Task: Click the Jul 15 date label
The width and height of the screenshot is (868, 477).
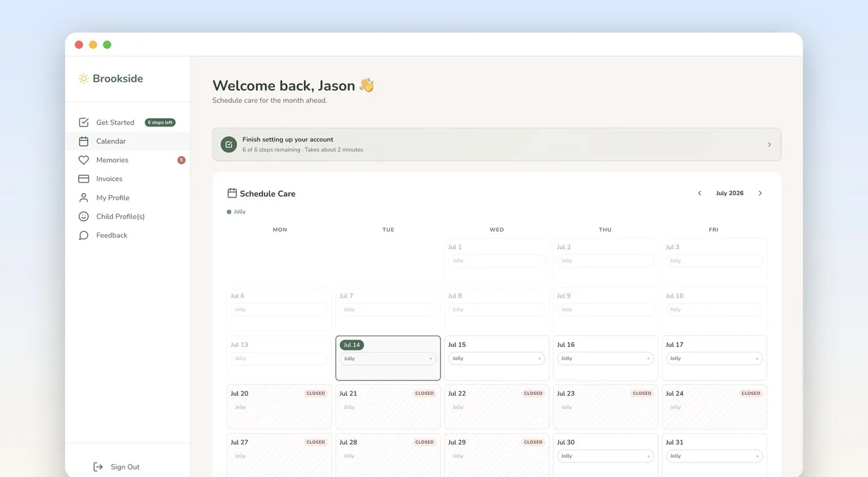Action: (x=458, y=345)
